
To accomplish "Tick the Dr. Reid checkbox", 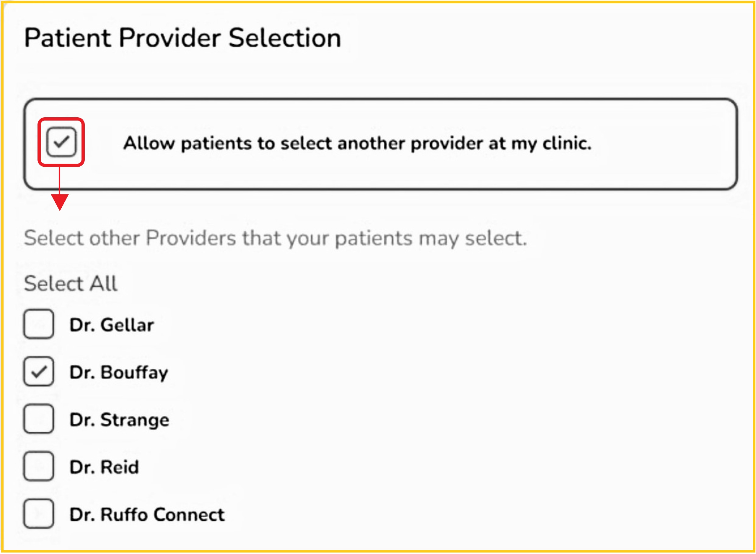I will pyautogui.click(x=38, y=466).
